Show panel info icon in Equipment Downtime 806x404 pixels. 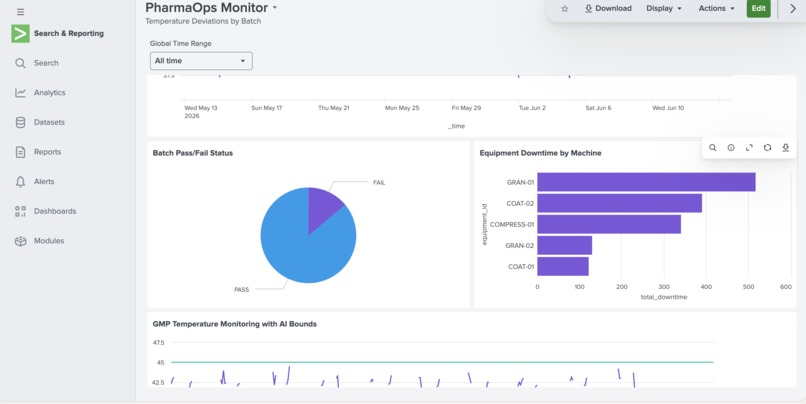click(731, 148)
